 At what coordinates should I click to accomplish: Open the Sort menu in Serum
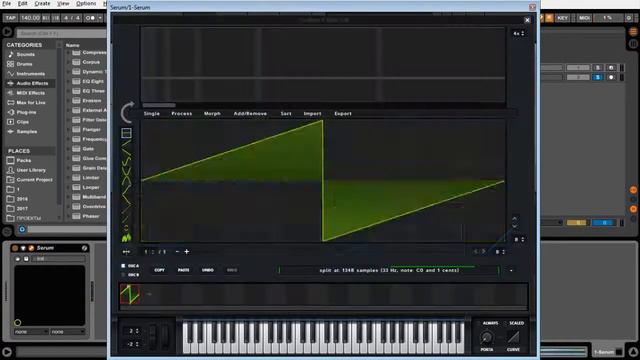point(286,113)
